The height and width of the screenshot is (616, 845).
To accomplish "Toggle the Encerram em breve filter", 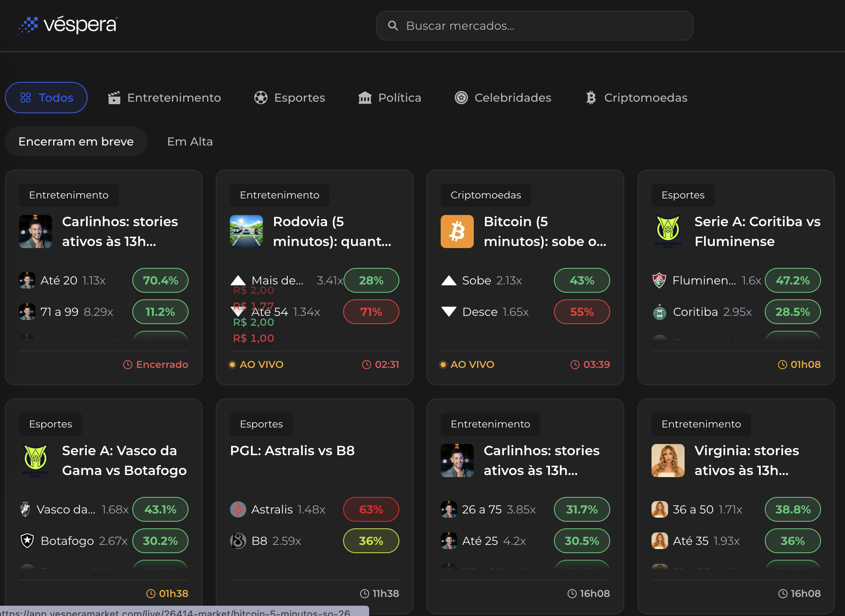I will (76, 141).
